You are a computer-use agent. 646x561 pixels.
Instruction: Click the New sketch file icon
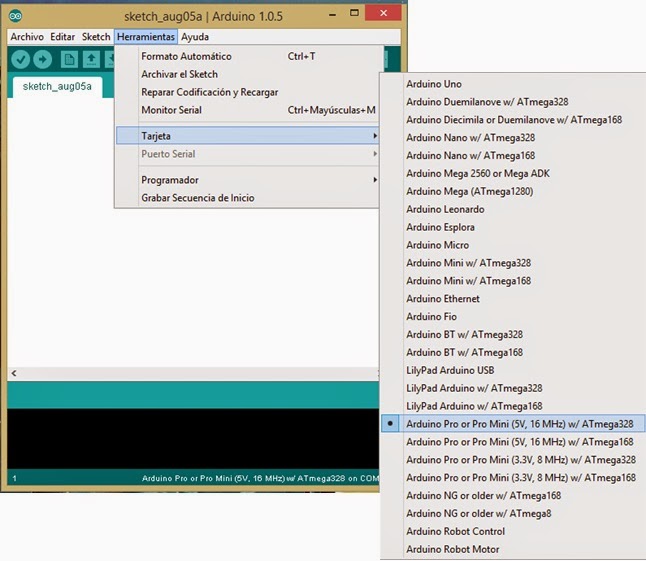pyautogui.click(x=69, y=60)
